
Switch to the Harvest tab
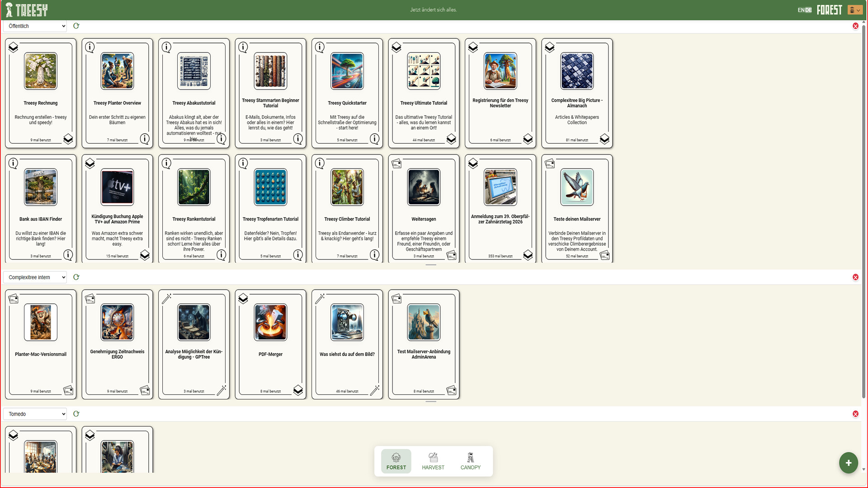(x=433, y=461)
